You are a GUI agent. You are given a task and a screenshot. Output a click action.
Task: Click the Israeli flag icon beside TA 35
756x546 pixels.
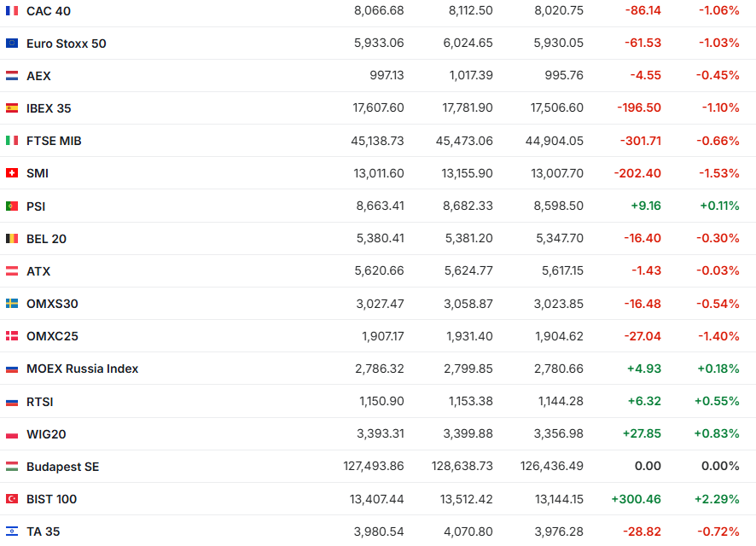[x=12, y=531]
